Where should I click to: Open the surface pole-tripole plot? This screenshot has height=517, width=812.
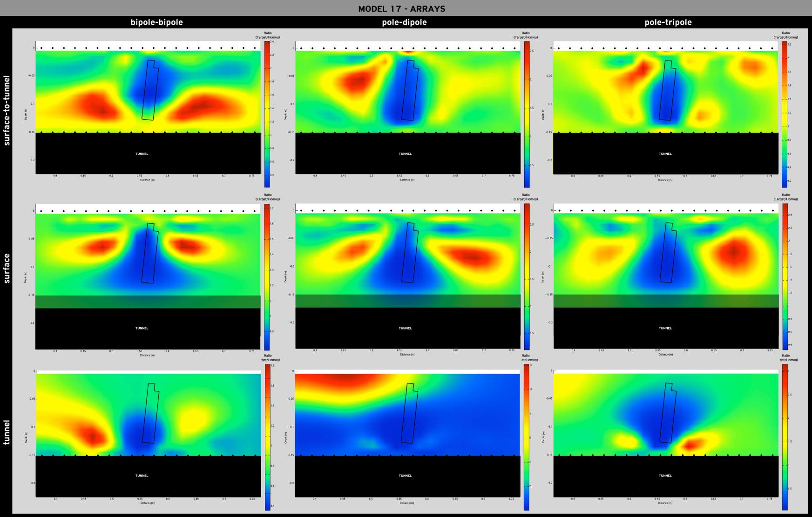tap(666, 276)
